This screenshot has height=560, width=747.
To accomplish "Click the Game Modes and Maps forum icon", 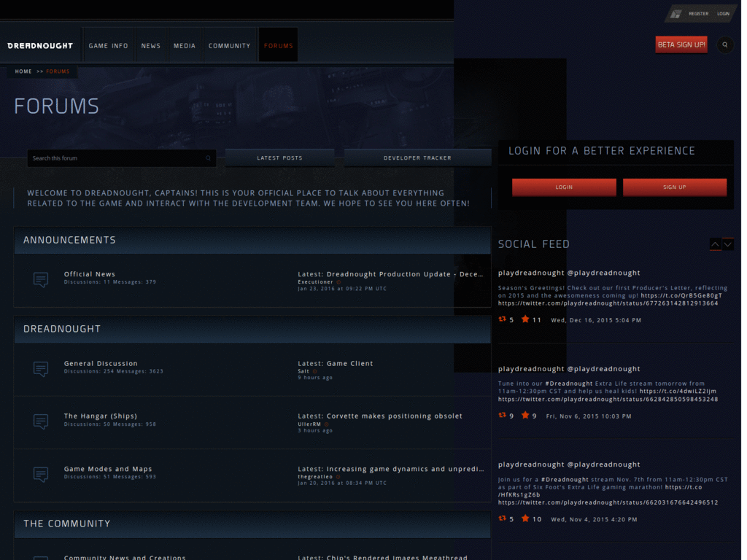I will click(41, 474).
